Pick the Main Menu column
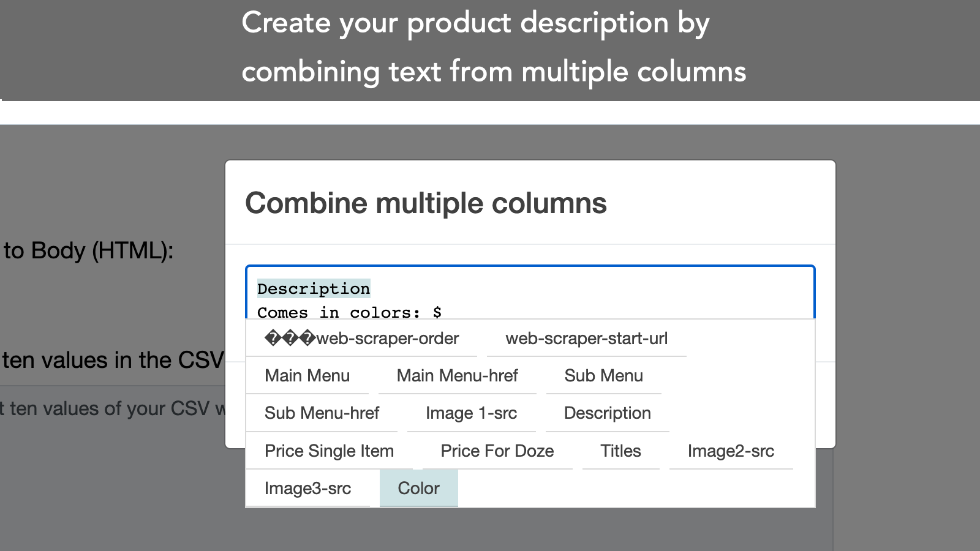 [307, 376]
